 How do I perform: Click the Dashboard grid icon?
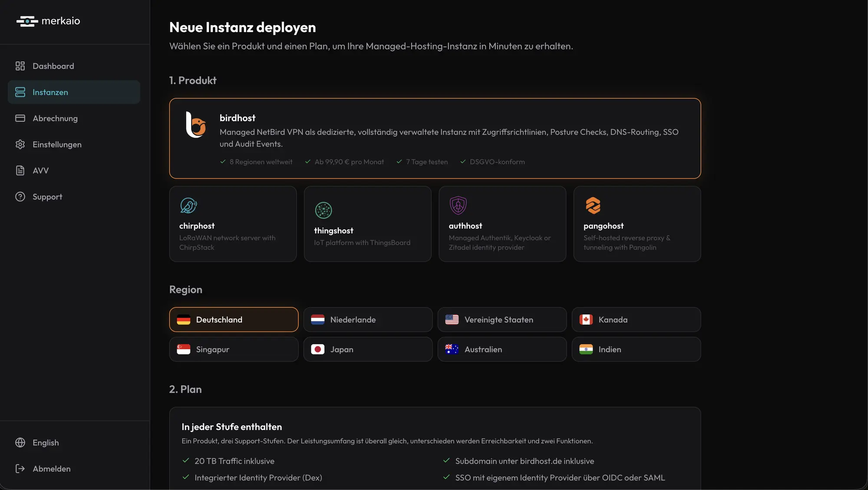click(x=20, y=66)
